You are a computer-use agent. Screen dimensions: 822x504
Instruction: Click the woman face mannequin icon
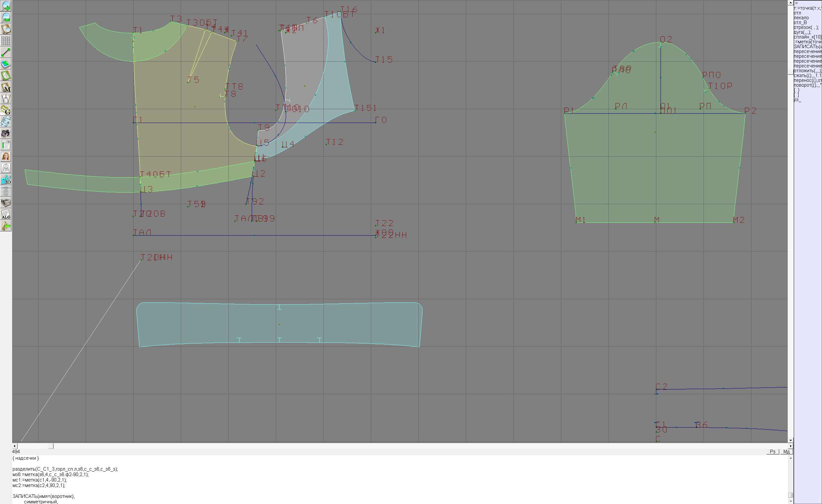(6, 156)
